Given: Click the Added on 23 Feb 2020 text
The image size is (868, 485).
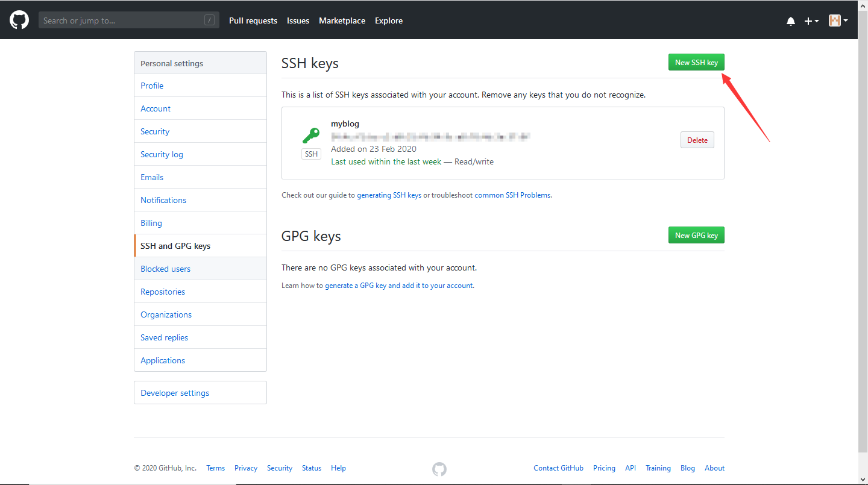Looking at the screenshot, I should pyautogui.click(x=374, y=149).
